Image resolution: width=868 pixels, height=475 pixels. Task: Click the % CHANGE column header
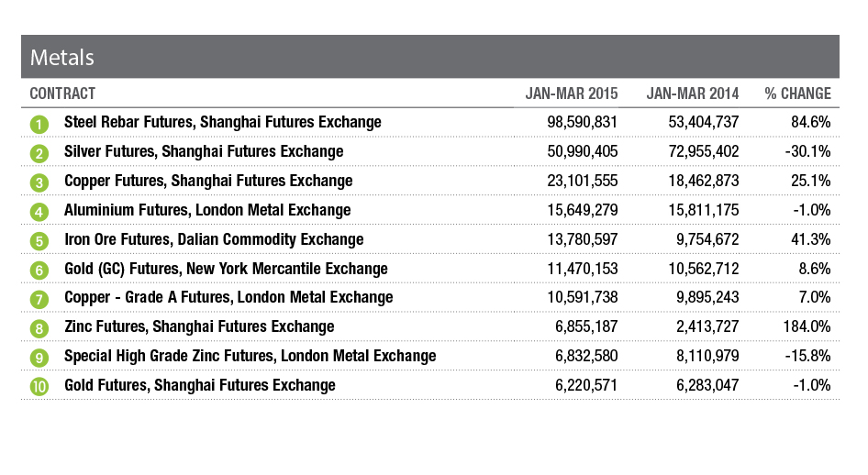click(797, 94)
